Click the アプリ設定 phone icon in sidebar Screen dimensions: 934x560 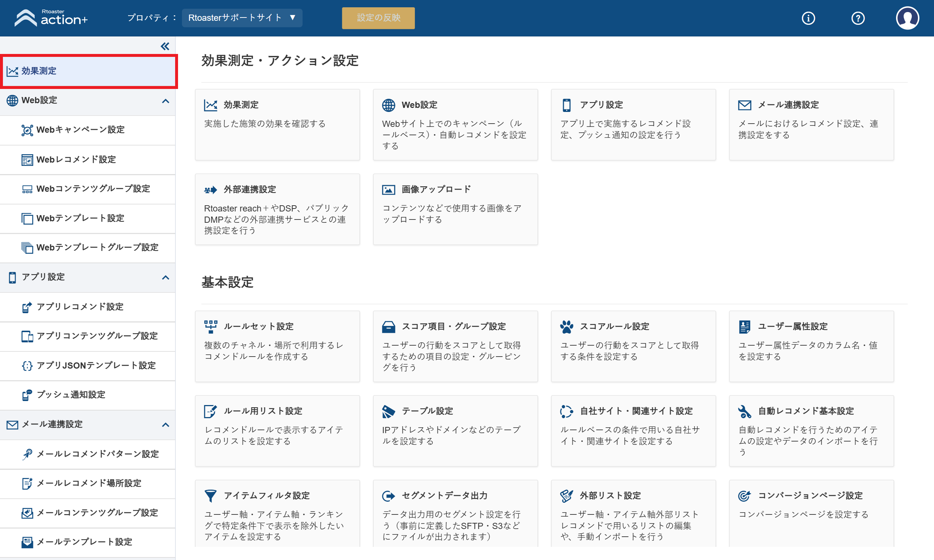12,277
